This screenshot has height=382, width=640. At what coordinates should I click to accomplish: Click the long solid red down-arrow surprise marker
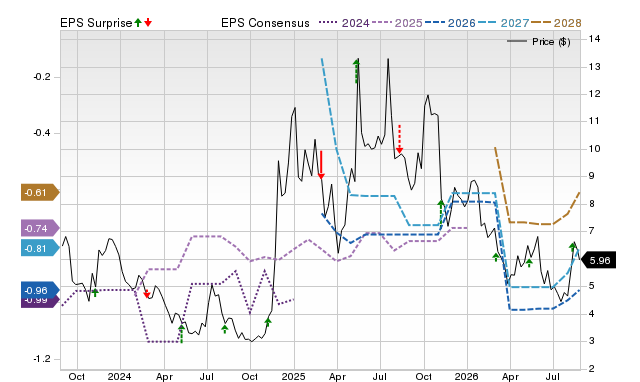321,165
